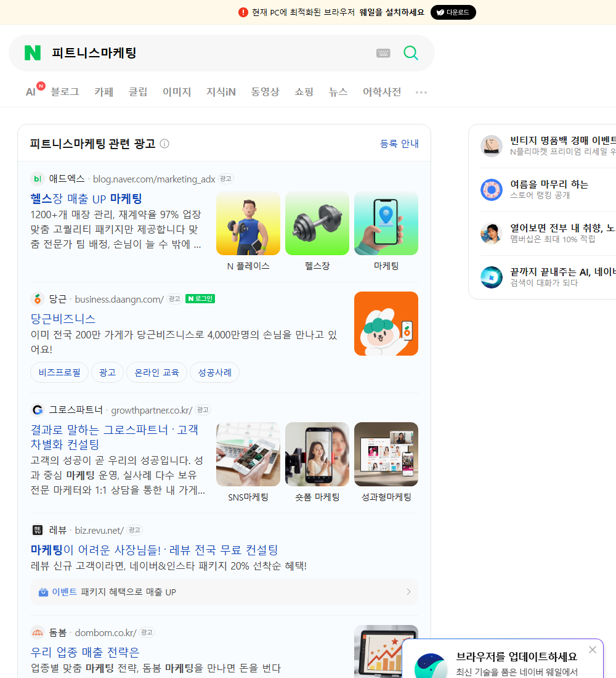
Task: Open the 헬스장 매출 UP 마케팅 ad title
Action: (x=86, y=198)
